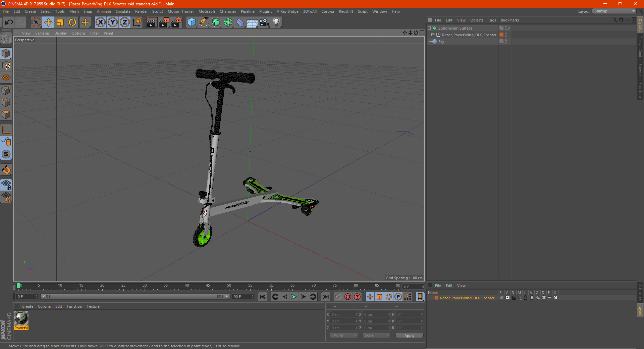Toggle Y axis lock

click(x=113, y=22)
